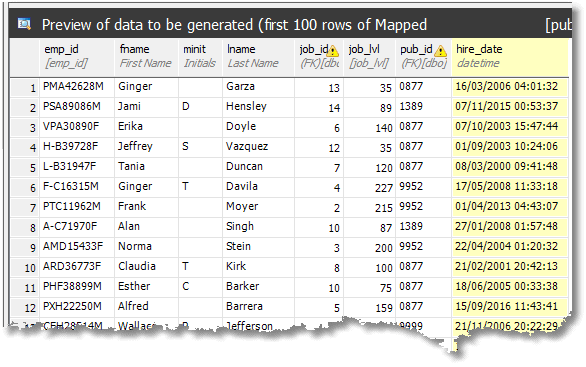Select the hire_date datetime column header
The image size is (586, 367).
pyautogui.click(x=510, y=58)
